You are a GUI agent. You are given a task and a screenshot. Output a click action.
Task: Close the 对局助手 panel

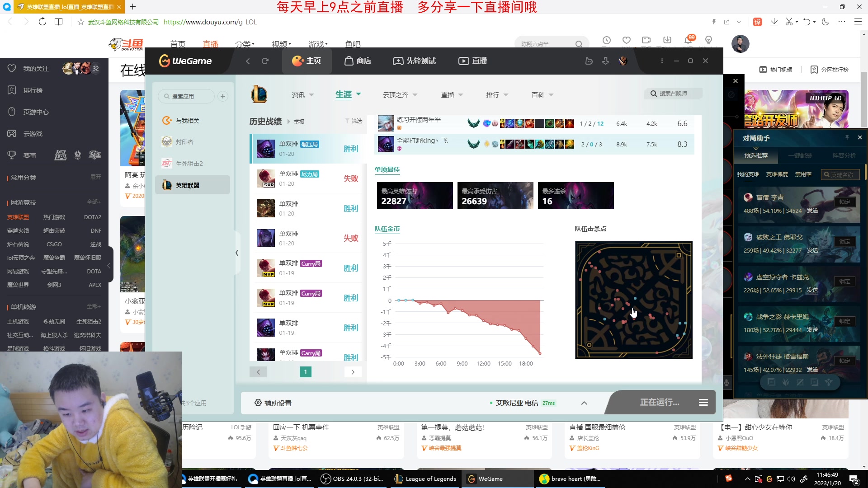coord(860,137)
